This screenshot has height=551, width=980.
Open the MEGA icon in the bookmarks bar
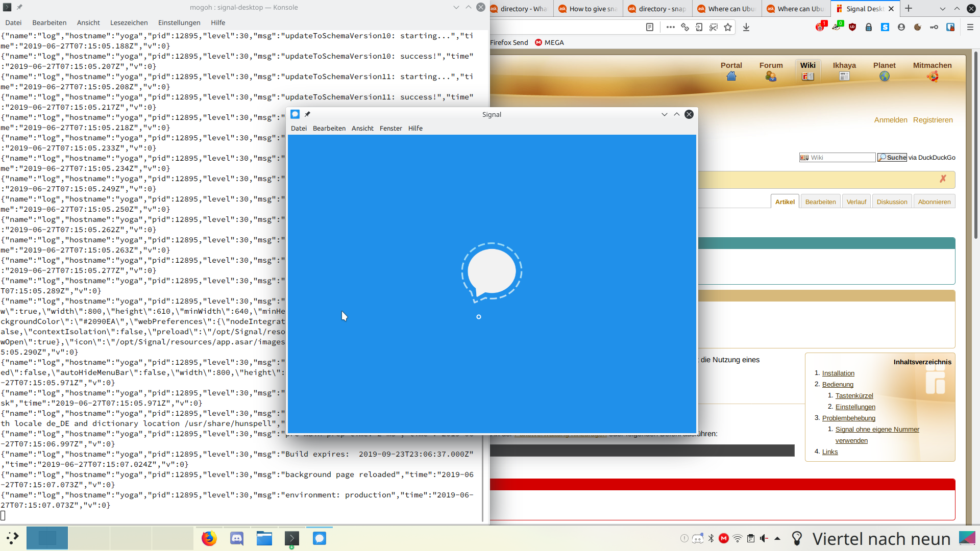tap(540, 42)
